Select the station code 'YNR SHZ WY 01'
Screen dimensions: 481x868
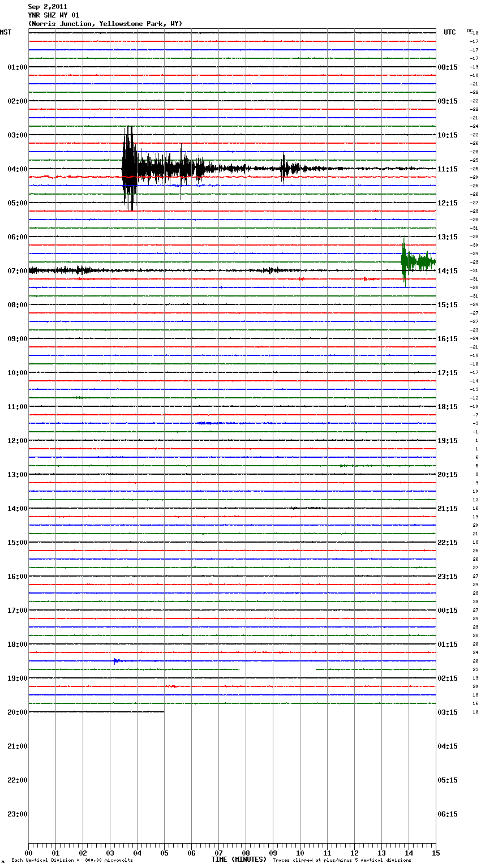pyautogui.click(x=54, y=15)
